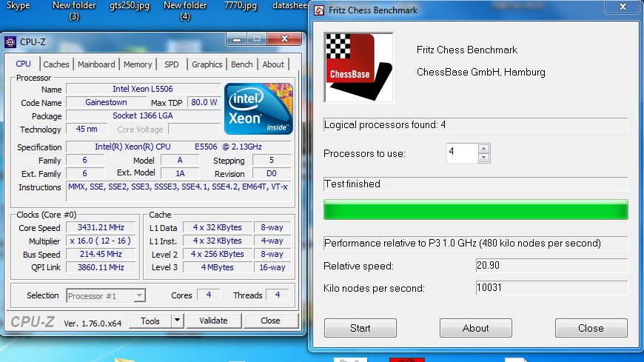Decrease processors to use with down arrow
644x362 pixels.
tap(483, 158)
